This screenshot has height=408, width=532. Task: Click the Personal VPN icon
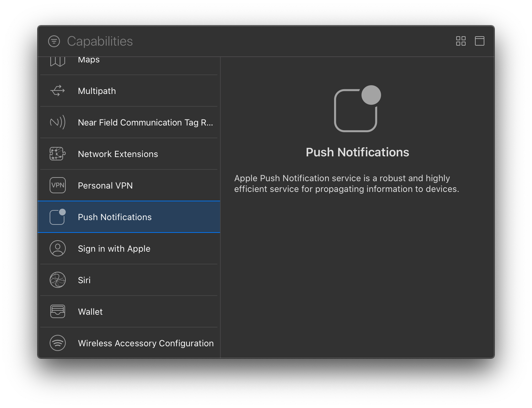click(x=58, y=185)
